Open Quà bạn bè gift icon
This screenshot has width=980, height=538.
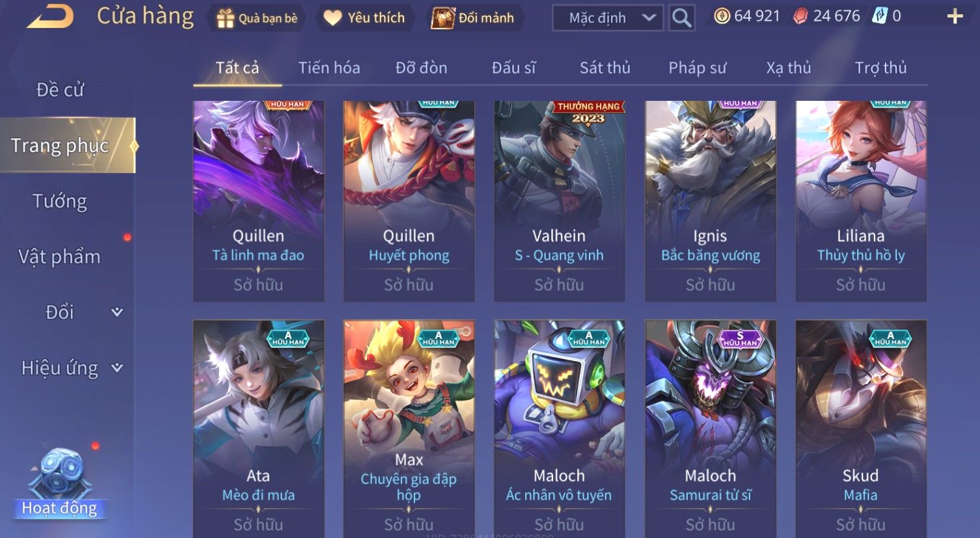pos(225,18)
